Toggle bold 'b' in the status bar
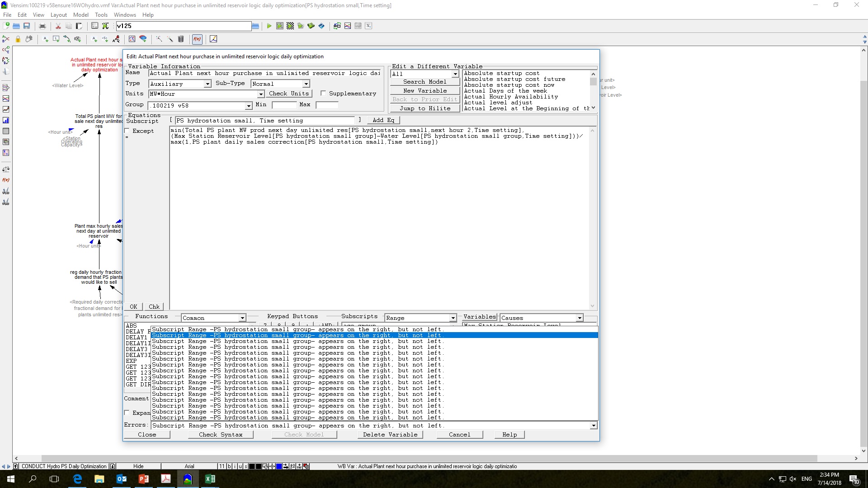Screen dimensions: 868x488 229,466
